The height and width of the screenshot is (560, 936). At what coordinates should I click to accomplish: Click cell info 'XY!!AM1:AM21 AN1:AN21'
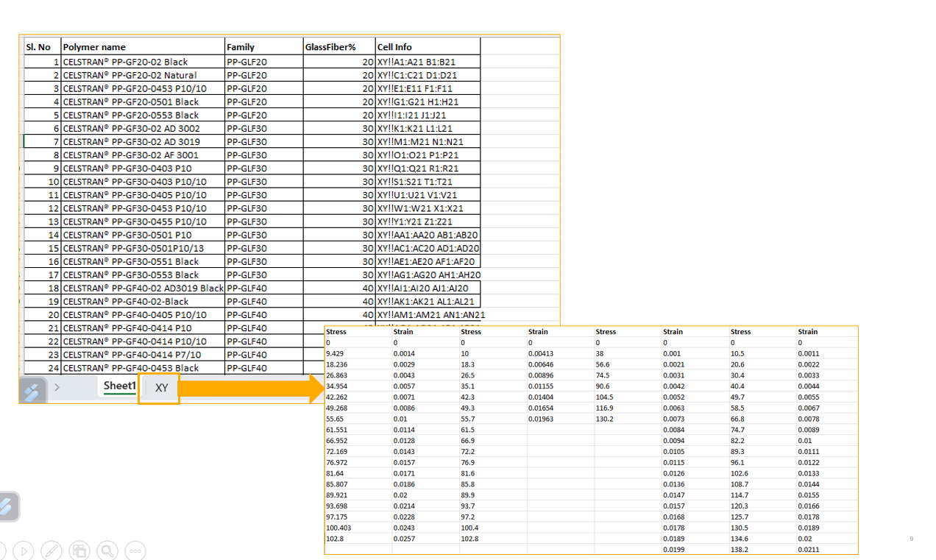coord(430,314)
